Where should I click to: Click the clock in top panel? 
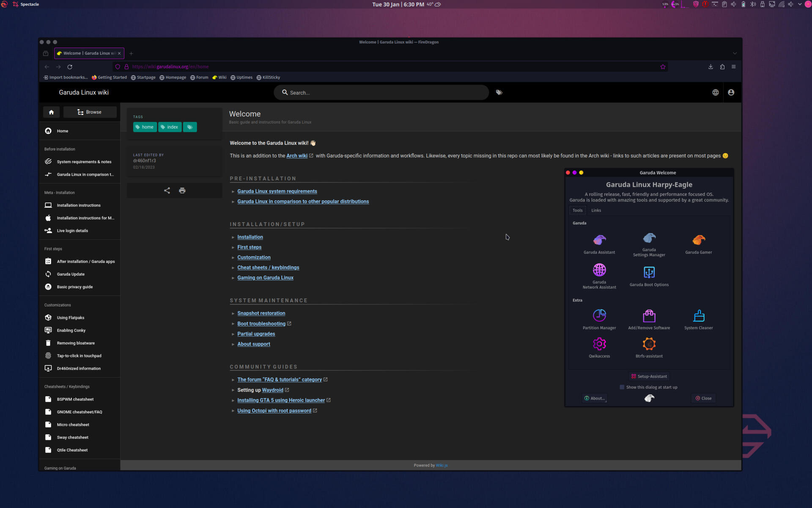pos(398,4)
